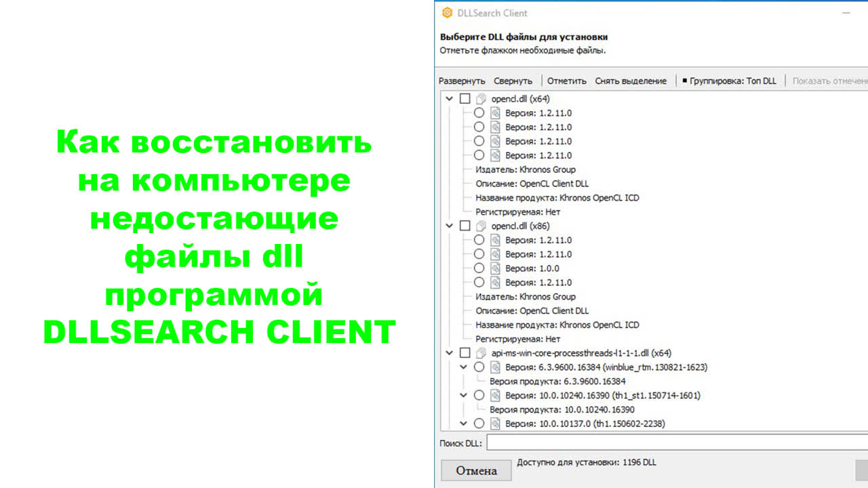This screenshot has width=868, height=488.
Task: Click the opencl.dll (x86) file stack icon
Action: click(x=481, y=226)
